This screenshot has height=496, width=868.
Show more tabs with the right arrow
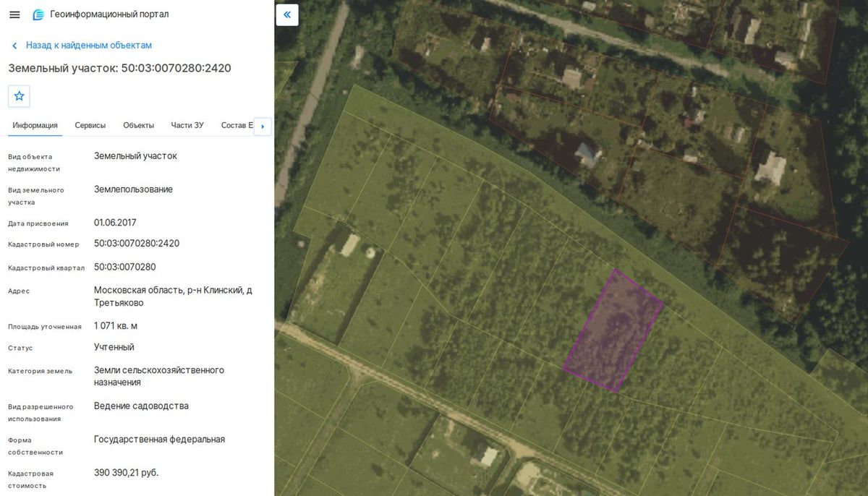coord(263,126)
